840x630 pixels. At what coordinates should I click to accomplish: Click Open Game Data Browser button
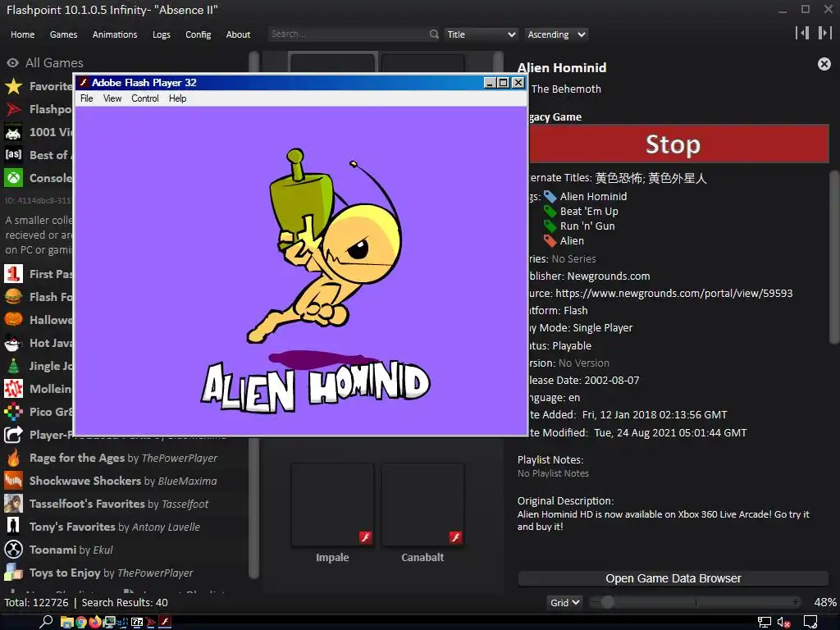[673, 578]
